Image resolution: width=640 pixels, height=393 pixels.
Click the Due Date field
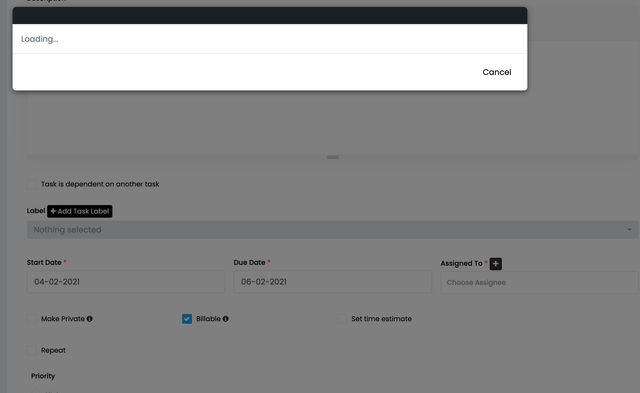332,282
